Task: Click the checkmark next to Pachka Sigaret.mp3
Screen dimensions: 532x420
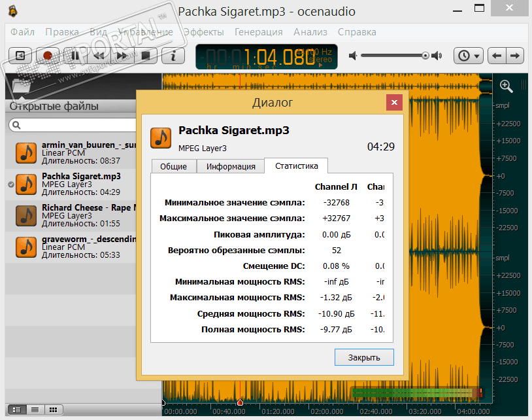Action: point(11,184)
